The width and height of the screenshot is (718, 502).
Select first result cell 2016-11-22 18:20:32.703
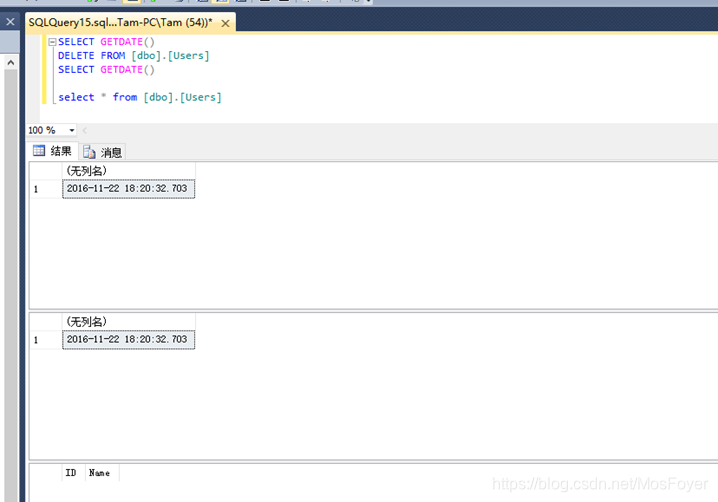pos(129,189)
